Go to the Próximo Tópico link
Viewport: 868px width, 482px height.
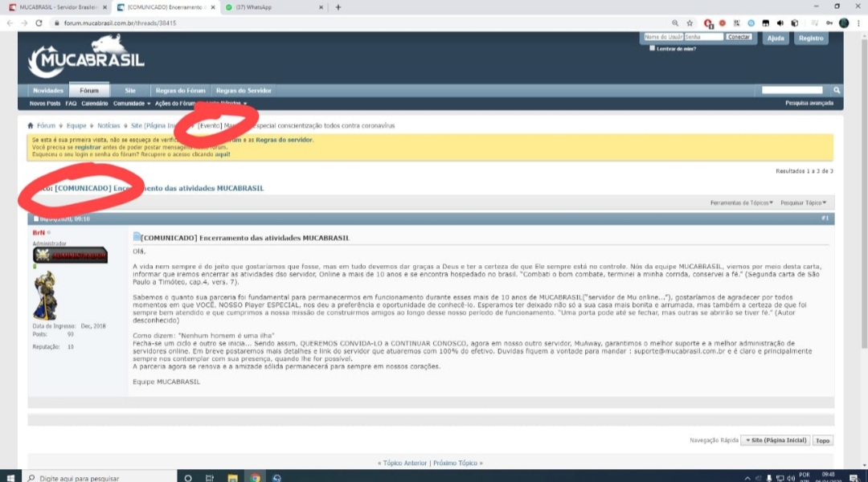458,463
